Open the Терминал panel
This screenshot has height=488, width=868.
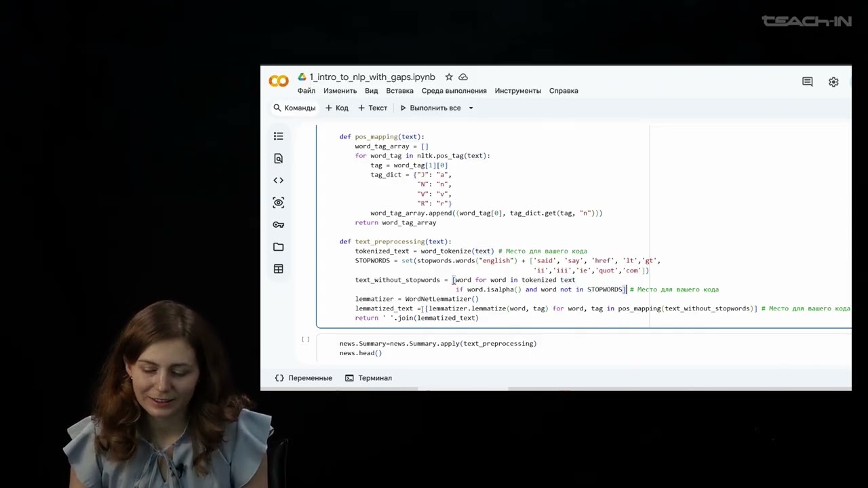pos(368,378)
